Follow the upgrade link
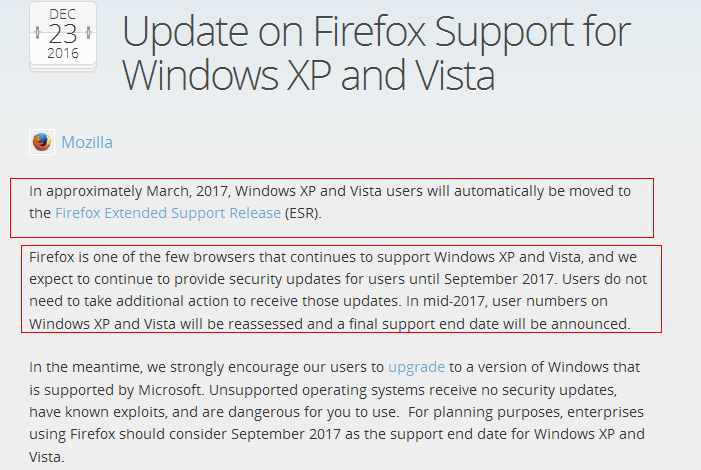Image resolution: width=701 pixels, height=470 pixels. tap(416, 367)
